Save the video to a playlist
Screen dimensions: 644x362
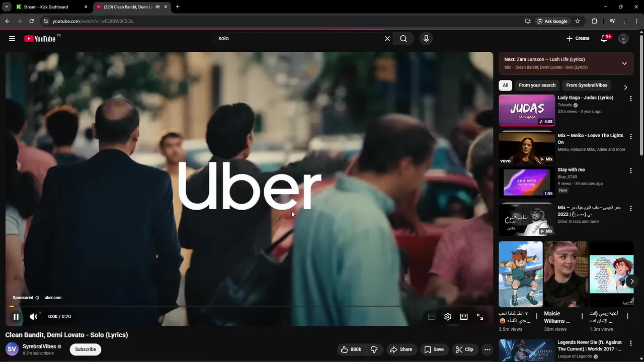(x=434, y=349)
